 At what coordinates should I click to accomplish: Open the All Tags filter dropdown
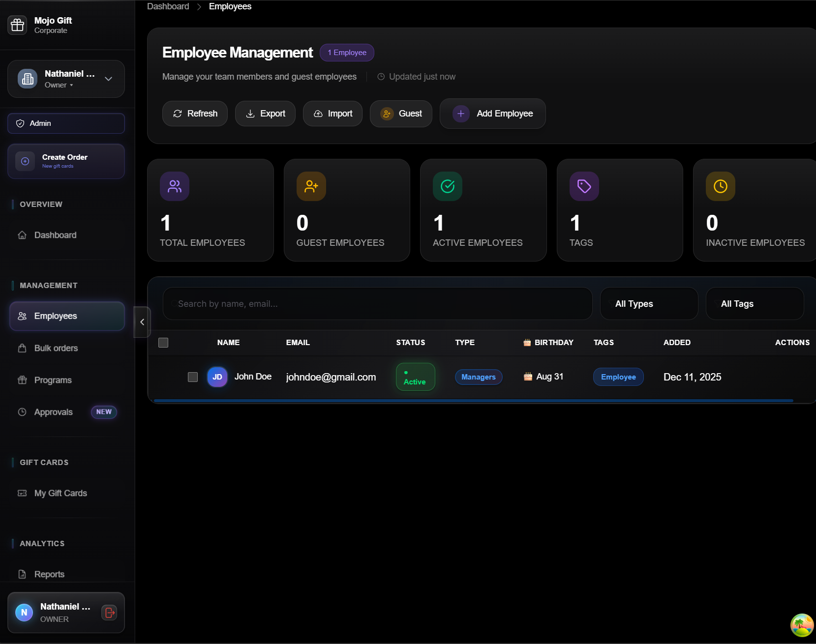click(755, 304)
